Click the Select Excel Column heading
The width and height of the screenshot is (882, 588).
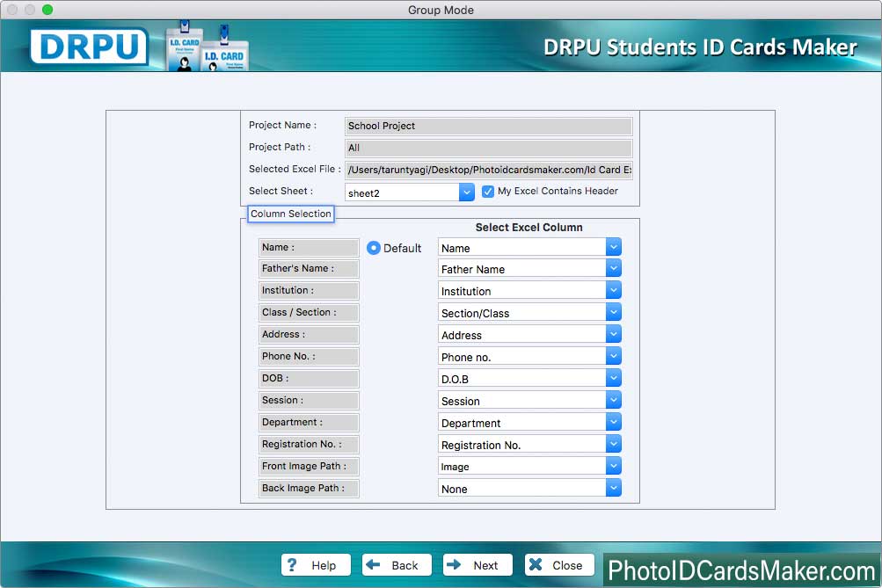[x=528, y=227]
